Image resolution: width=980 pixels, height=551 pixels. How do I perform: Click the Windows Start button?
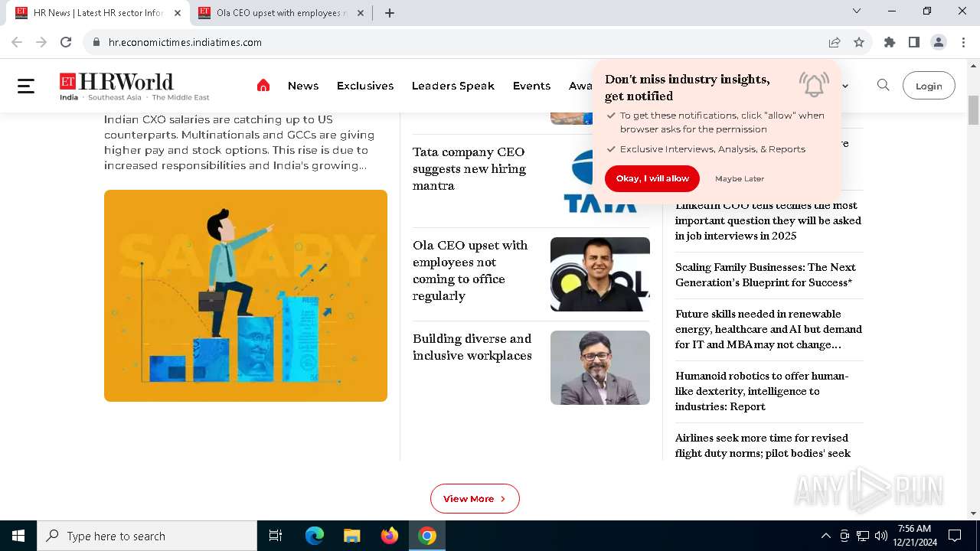tap(18, 536)
